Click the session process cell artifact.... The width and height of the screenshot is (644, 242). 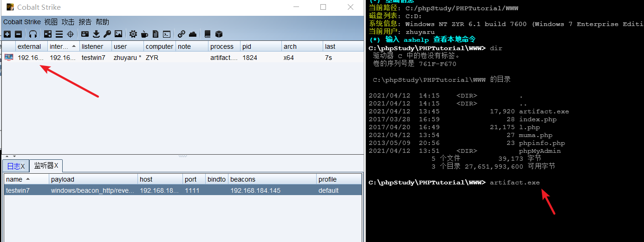click(x=224, y=58)
